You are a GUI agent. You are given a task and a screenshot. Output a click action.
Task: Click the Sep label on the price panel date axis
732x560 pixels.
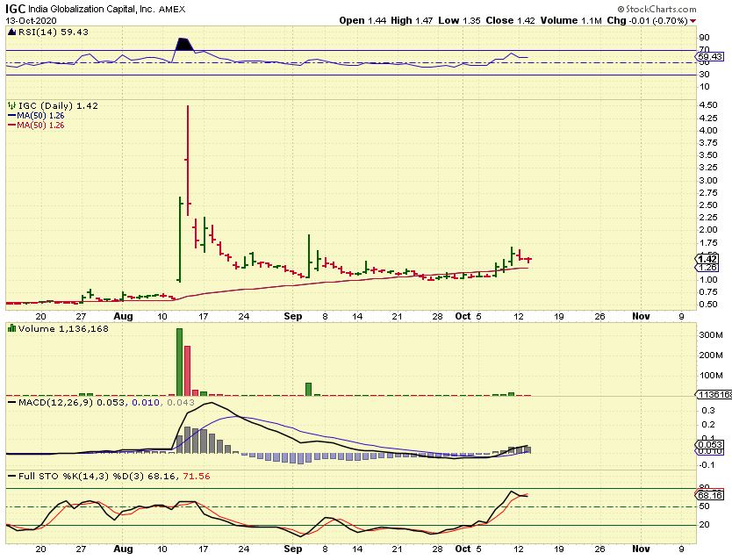pyautogui.click(x=293, y=316)
